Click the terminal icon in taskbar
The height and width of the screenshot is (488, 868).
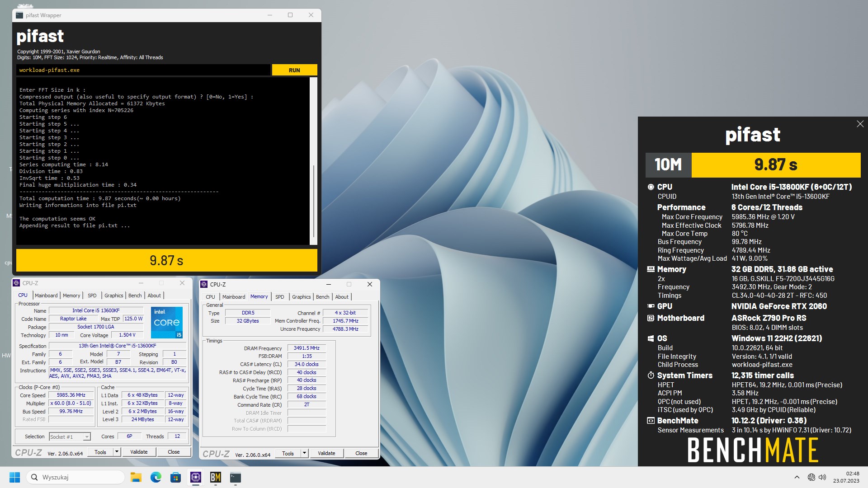click(236, 477)
